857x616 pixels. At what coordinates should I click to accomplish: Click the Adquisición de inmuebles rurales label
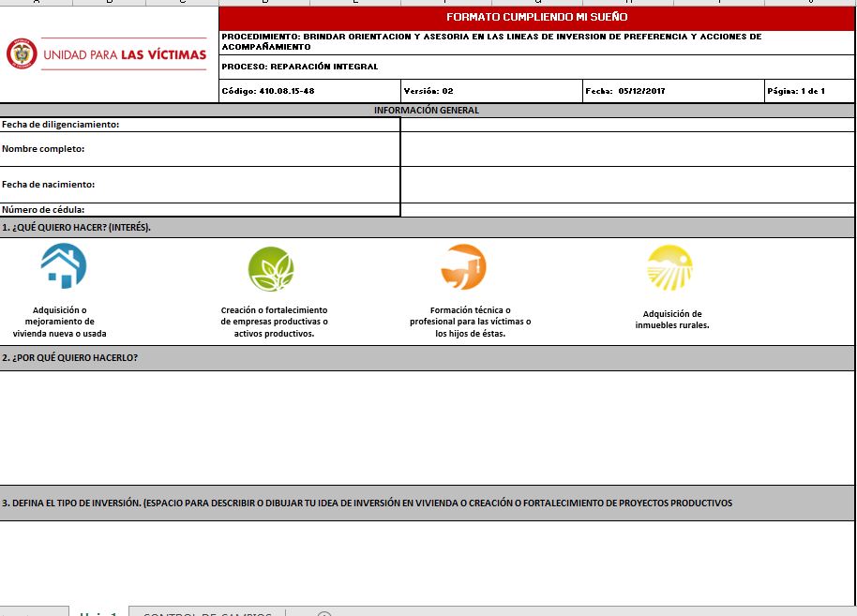coord(672,319)
